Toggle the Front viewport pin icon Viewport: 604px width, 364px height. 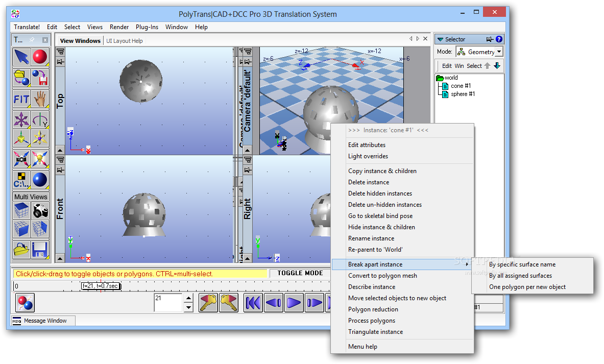60,170
